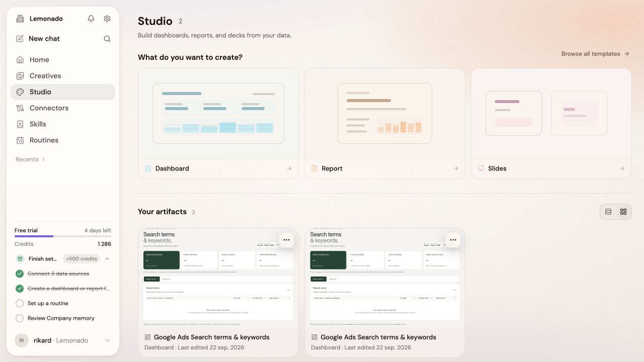644x362 pixels.
Task: Open the Skills page
Action: 63,124
